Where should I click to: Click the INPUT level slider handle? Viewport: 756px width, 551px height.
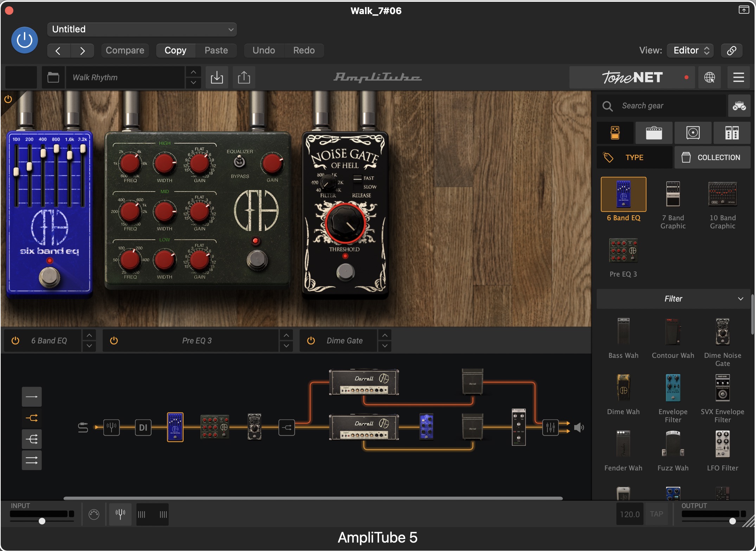[x=42, y=521]
